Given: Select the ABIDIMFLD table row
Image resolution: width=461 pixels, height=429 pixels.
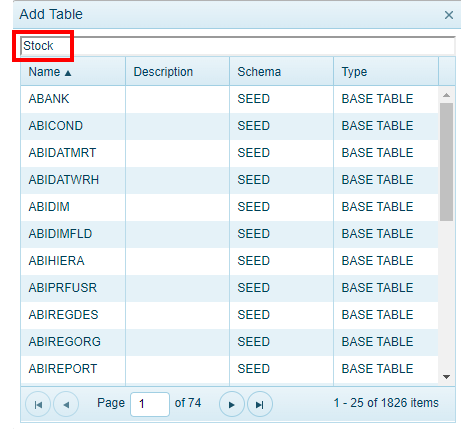Looking at the screenshot, I should pyautogui.click(x=229, y=234).
